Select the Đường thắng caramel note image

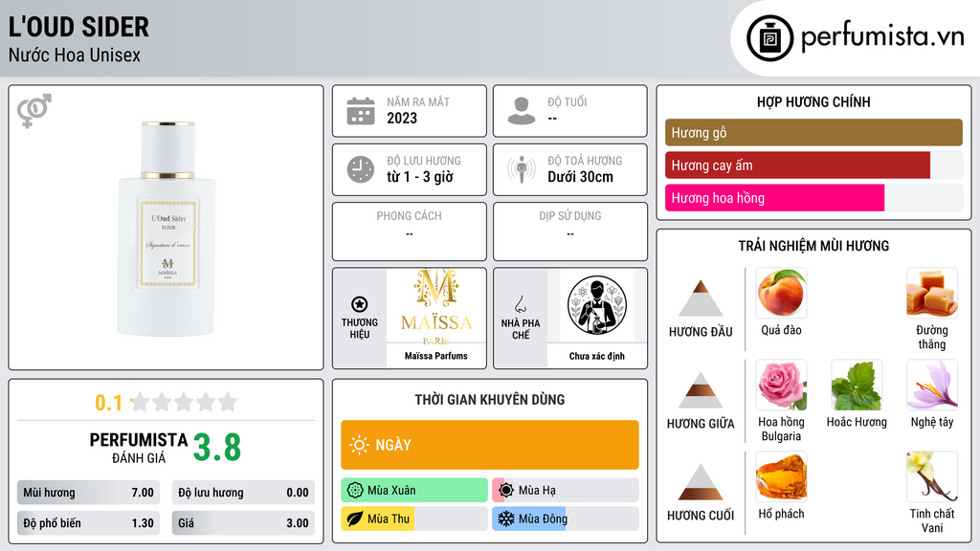[932, 293]
